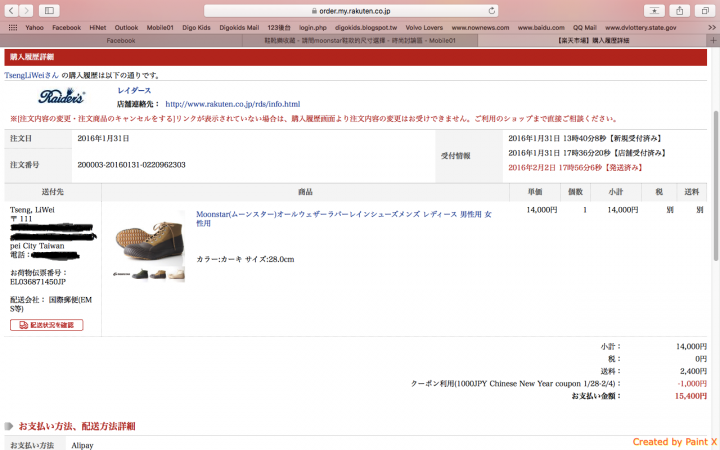Click the カラー:カーキ サイズ:28.0cm text
This screenshot has height=450, width=720.
[x=245, y=259]
